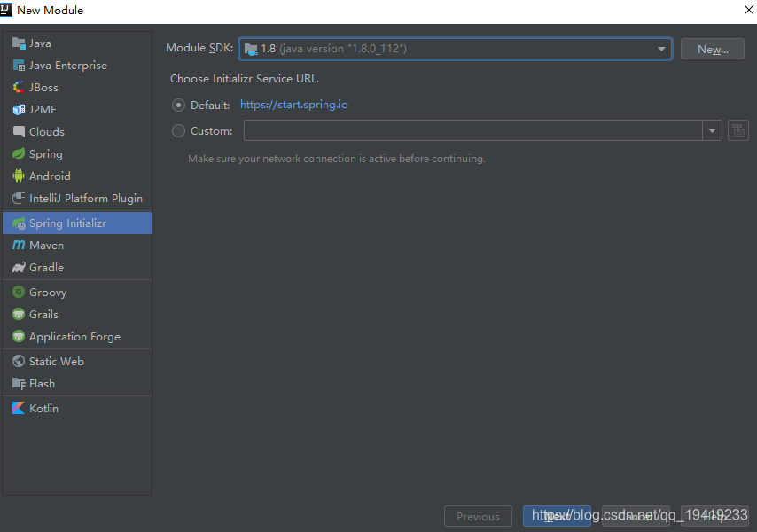Select Static Web in the list
757x532 pixels.
pyautogui.click(x=77, y=361)
